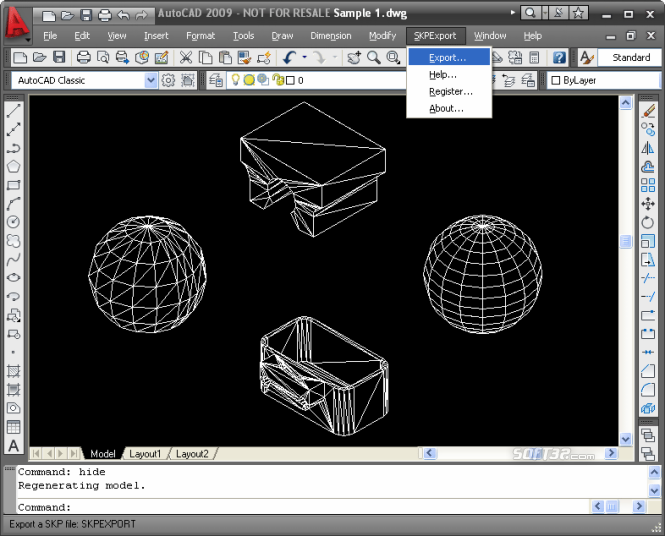The height and width of the screenshot is (536, 665).
Task: Select the Multiline Text tool
Action: click(14, 446)
